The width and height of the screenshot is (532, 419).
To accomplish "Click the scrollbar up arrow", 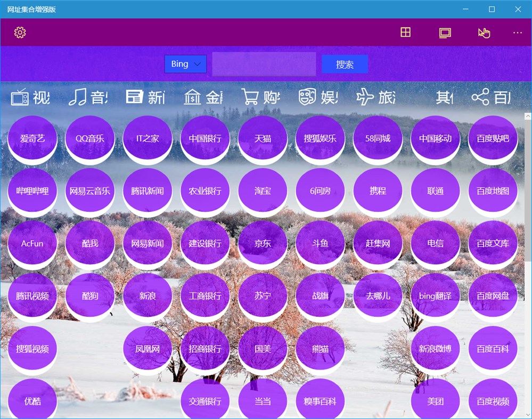I will (x=528, y=116).
